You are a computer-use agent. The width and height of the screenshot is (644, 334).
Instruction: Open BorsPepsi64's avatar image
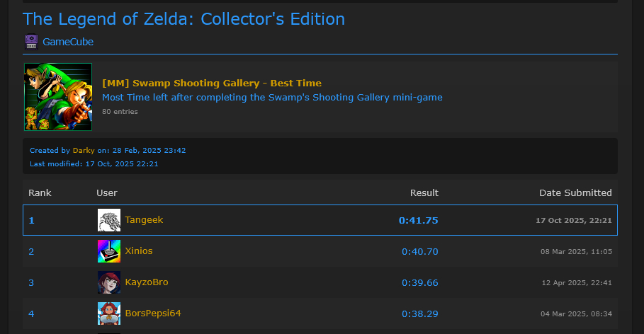[x=109, y=313]
